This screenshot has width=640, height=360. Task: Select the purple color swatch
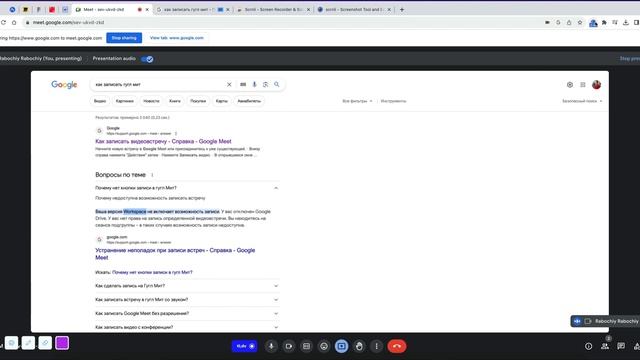(x=62, y=343)
